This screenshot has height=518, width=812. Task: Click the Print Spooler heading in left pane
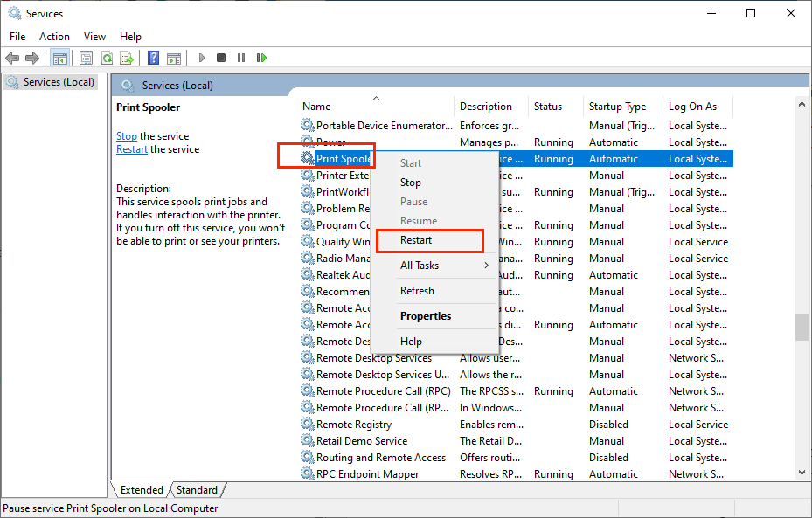148,107
